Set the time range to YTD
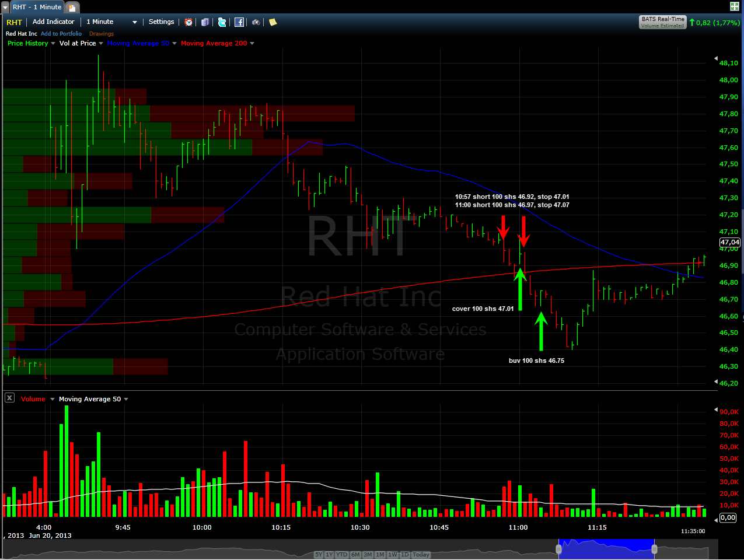The width and height of the screenshot is (744, 560). [x=342, y=555]
